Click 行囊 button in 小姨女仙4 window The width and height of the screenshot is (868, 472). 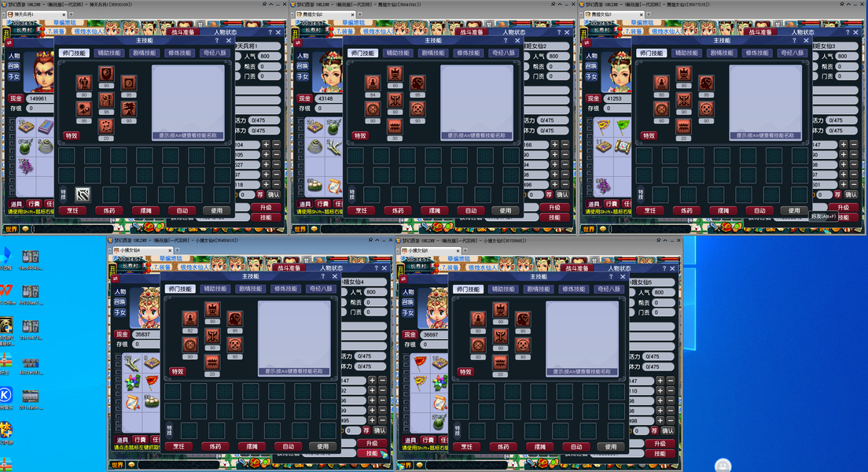pyautogui.click(x=140, y=439)
